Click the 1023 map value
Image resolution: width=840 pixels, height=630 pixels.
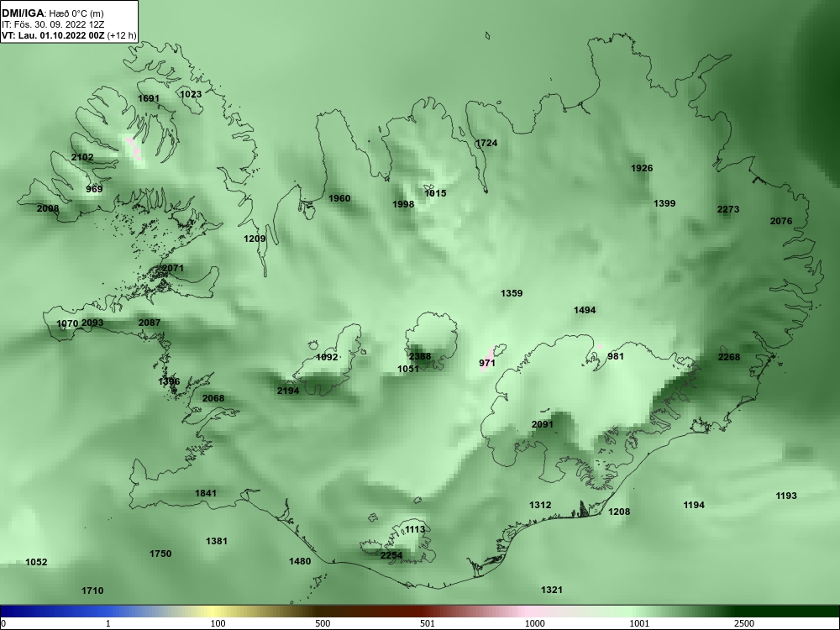191,94
